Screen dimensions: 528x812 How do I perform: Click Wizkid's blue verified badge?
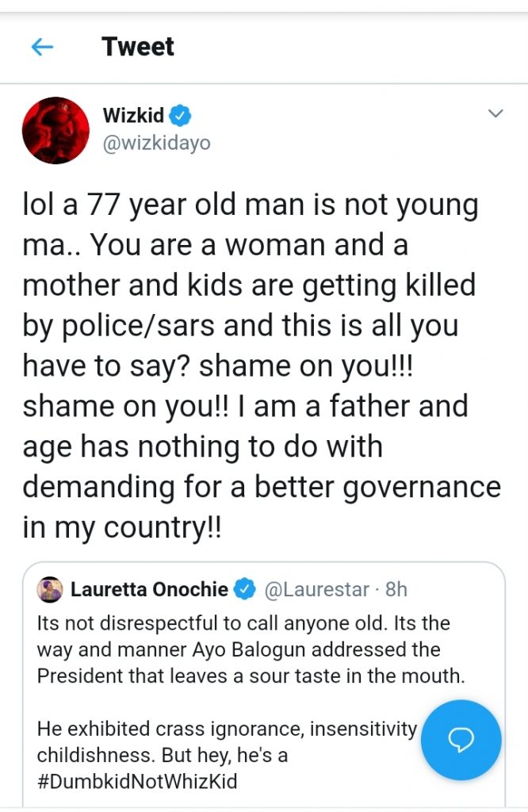point(181,116)
